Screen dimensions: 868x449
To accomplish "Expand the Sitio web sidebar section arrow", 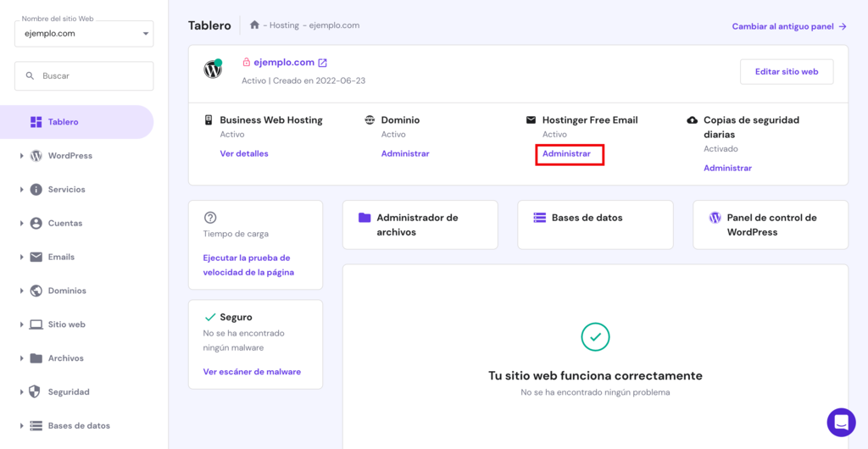I will [x=21, y=324].
